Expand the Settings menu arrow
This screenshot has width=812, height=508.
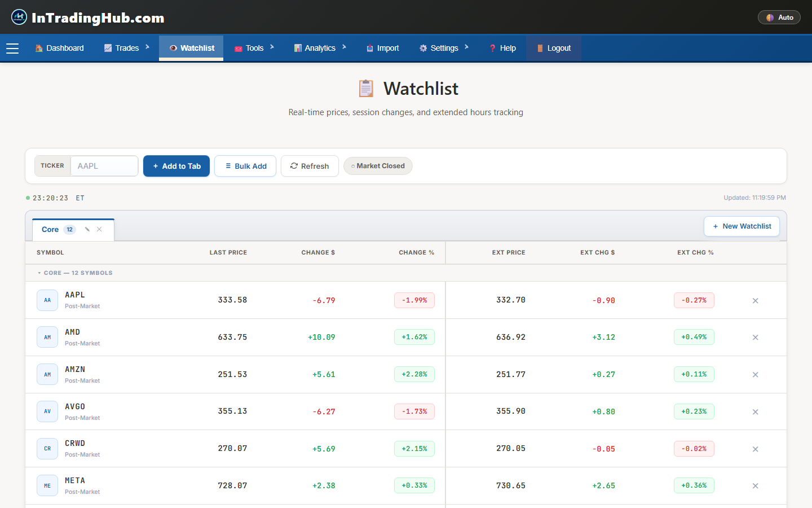click(x=467, y=47)
